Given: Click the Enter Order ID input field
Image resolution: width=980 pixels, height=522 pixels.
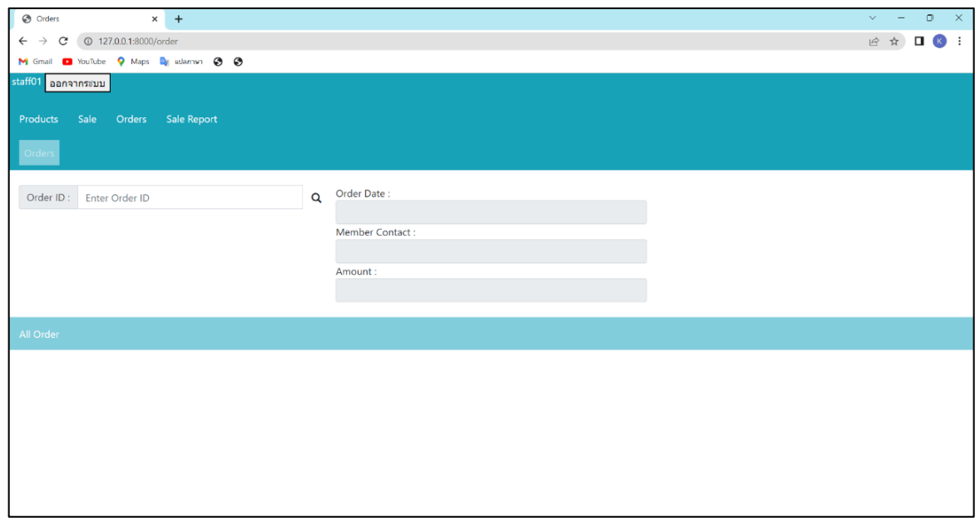Looking at the screenshot, I should 190,197.
